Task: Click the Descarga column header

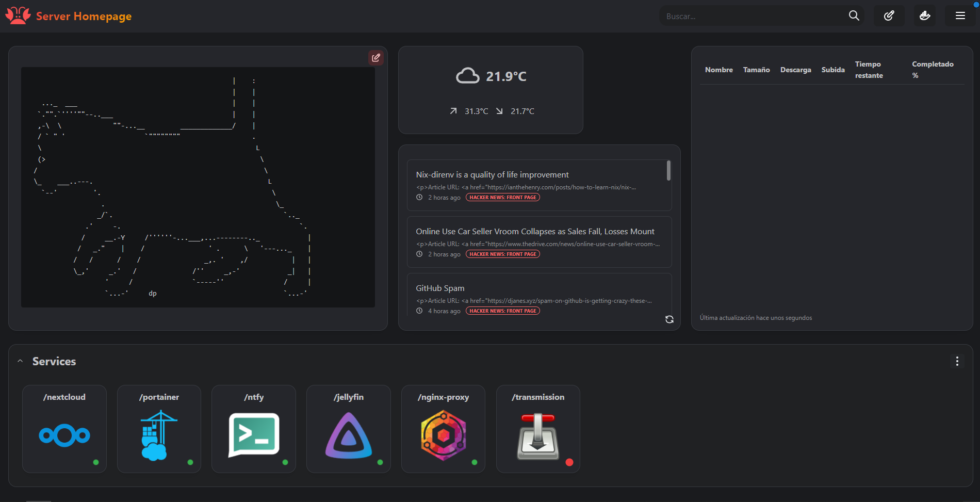Action: [x=795, y=70]
